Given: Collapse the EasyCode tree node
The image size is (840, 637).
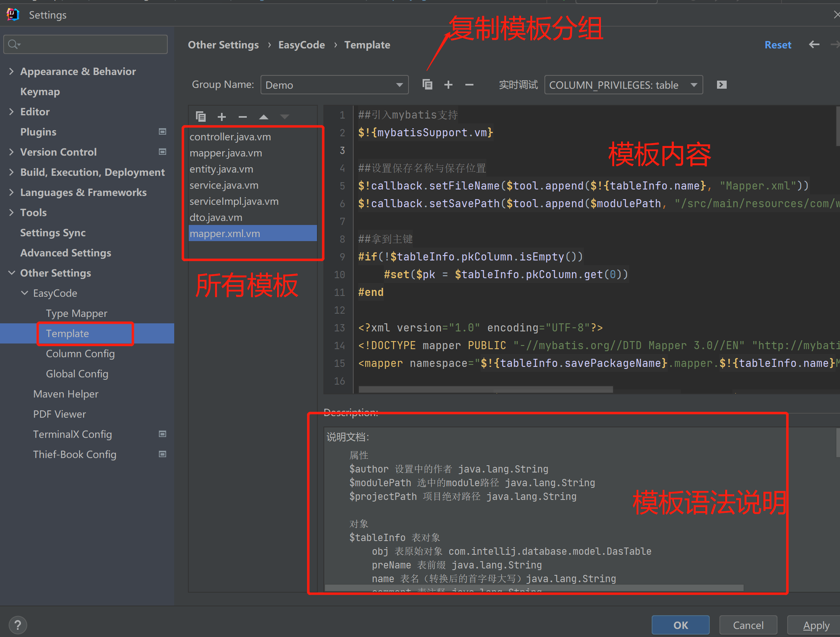Looking at the screenshot, I should 25,293.
